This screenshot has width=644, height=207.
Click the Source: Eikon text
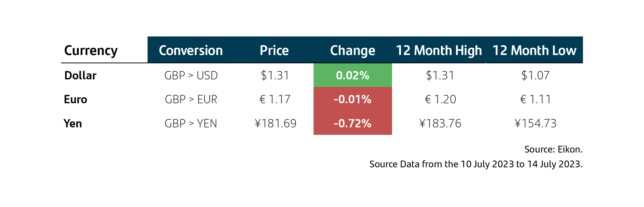(554, 149)
